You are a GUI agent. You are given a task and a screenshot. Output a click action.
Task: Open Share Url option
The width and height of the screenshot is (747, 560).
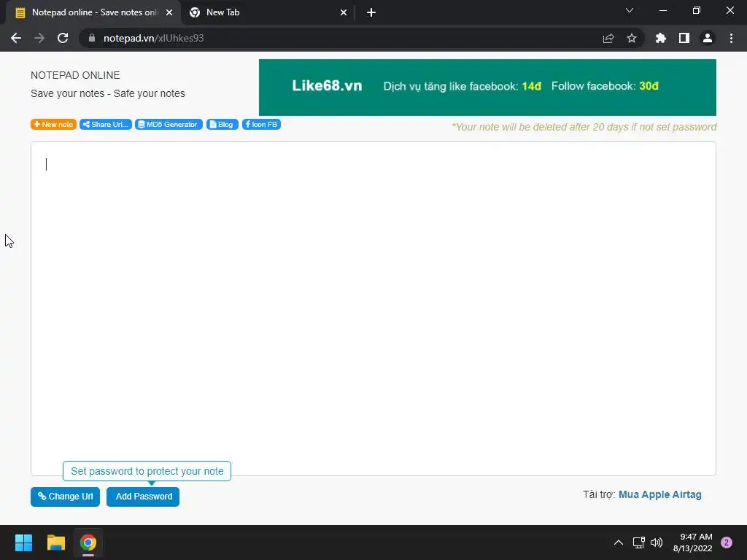[x=105, y=124]
